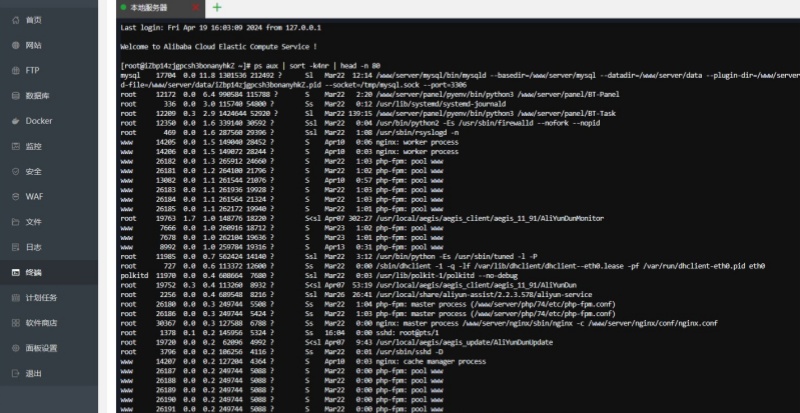Screen dimensions: 800x413
Task: Open the FTP management page
Action: [x=31, y=70]
